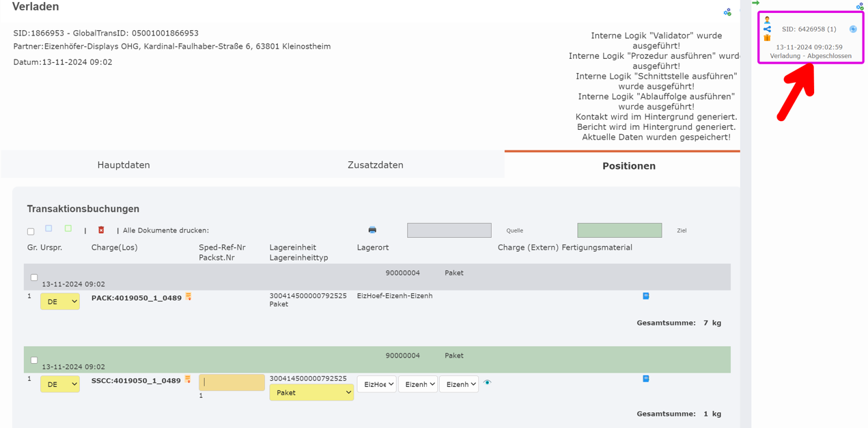Switch to the Hauptdaten tab
The image size is (868, 428).
tap(123, 165)
